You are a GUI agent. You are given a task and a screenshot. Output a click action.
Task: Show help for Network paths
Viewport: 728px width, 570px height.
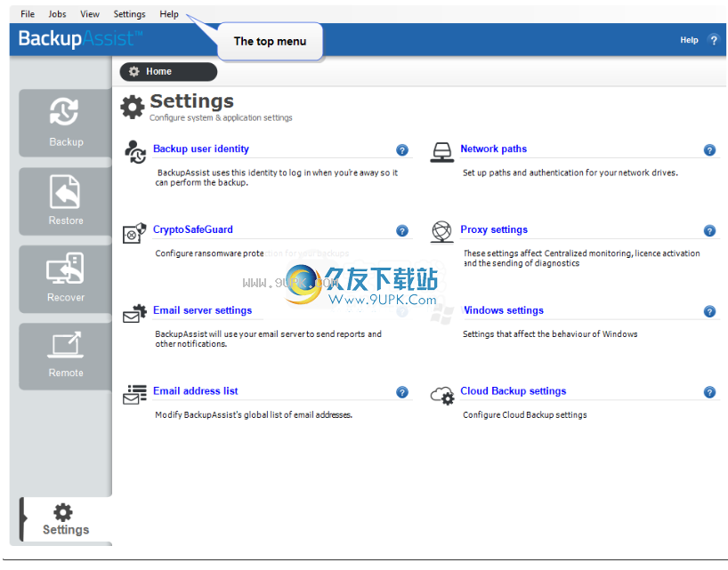click(709, 149)
